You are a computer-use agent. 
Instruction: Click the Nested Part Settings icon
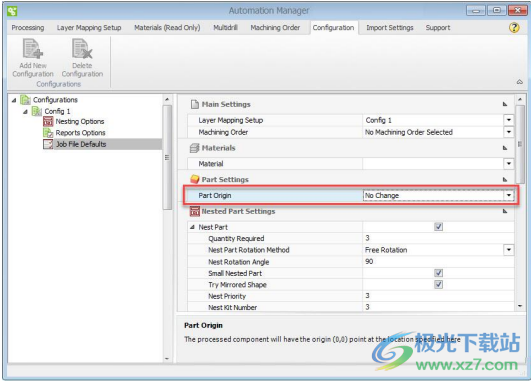(x=194, y=211)
